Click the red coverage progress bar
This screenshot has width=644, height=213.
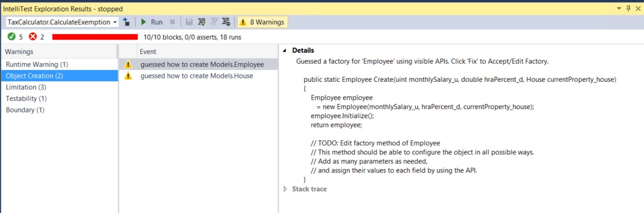pos(95,37)
